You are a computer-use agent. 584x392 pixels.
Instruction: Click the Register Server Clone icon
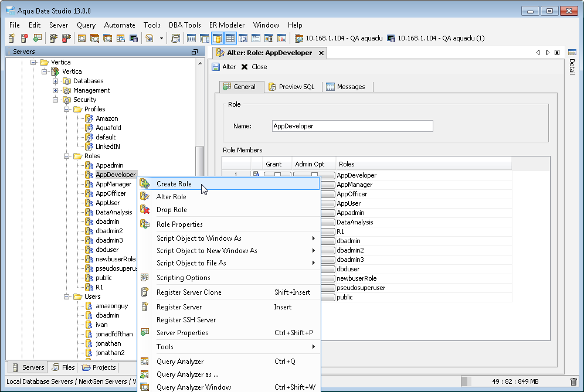[144, 292]
